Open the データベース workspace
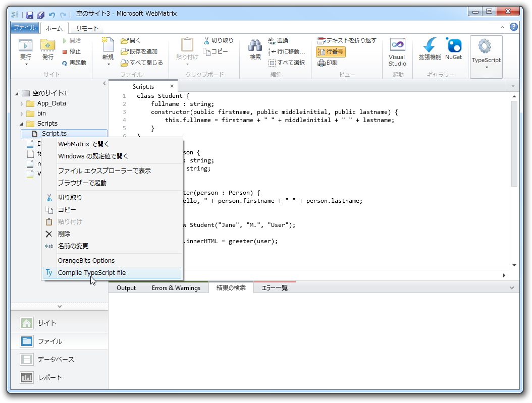Image resolution: width=532 pixels, height=403 pixels. [60, 359]
